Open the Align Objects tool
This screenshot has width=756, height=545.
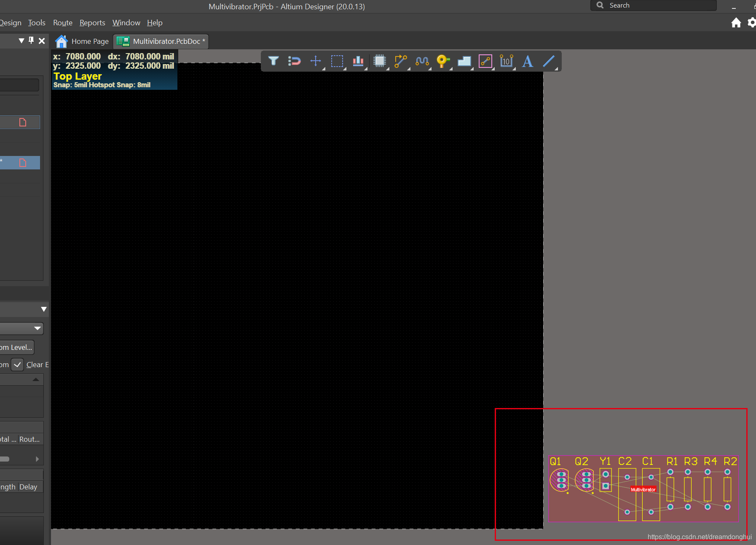pyautogui.click(x=358, y=61)
